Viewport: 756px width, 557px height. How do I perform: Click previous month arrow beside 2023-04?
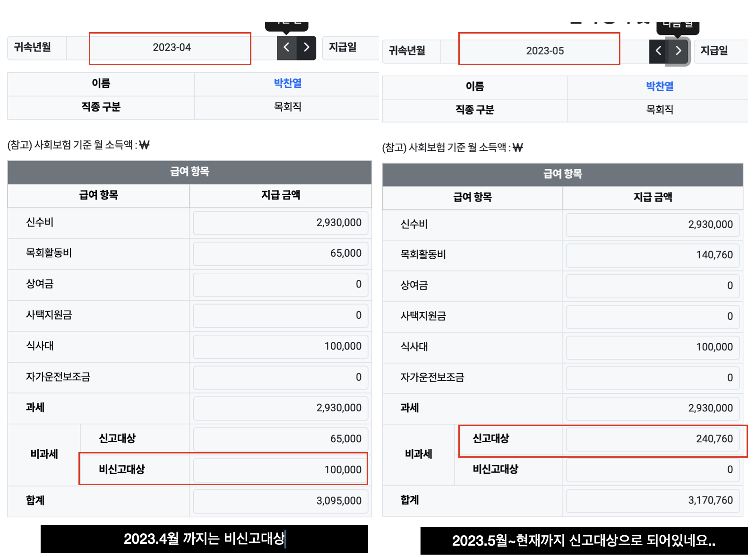coord(286,47)
